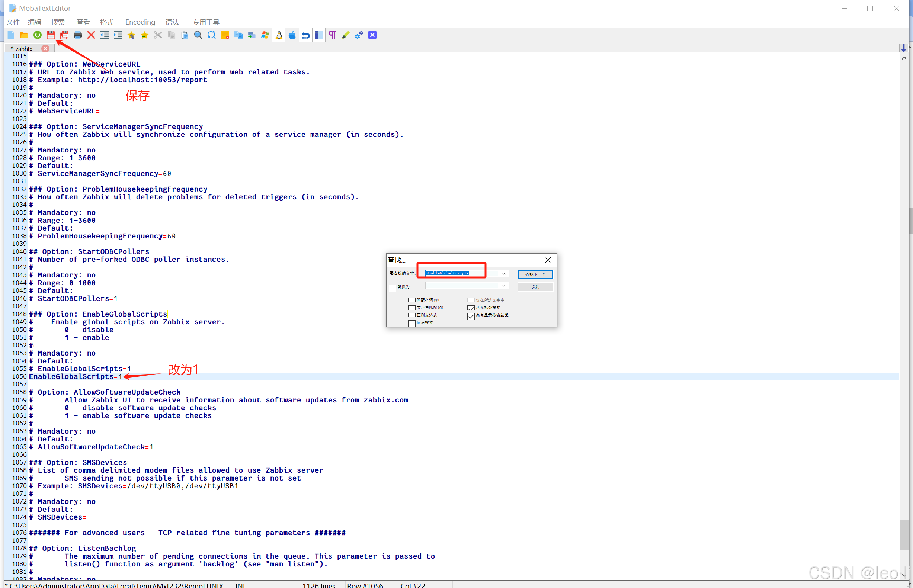Click the blue gears settings icon
913x588 pixels.
359,35
